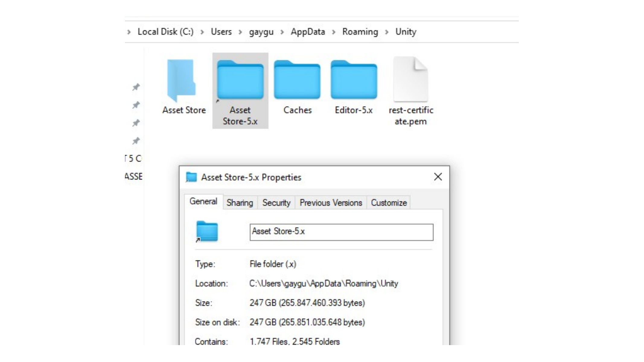Go to gaygu folder in breadcrumb
The width and height of the screenshot is (644, 362).
point(261,32)
